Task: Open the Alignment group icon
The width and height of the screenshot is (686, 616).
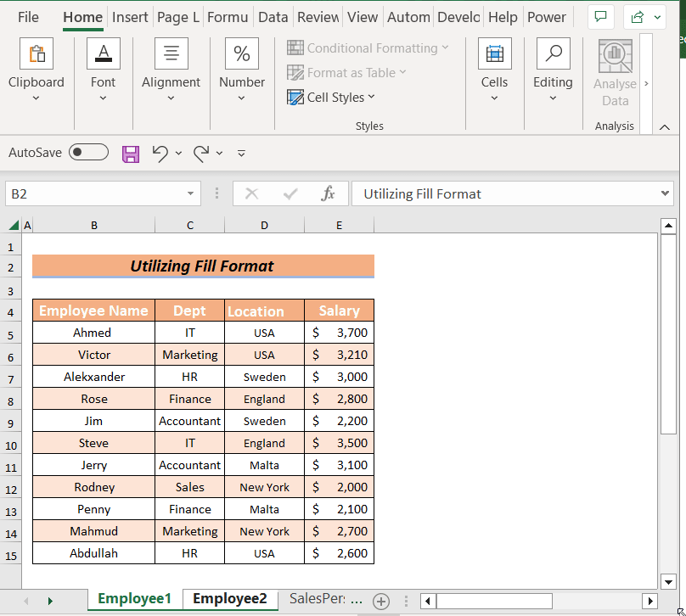Action: (171, 54)
